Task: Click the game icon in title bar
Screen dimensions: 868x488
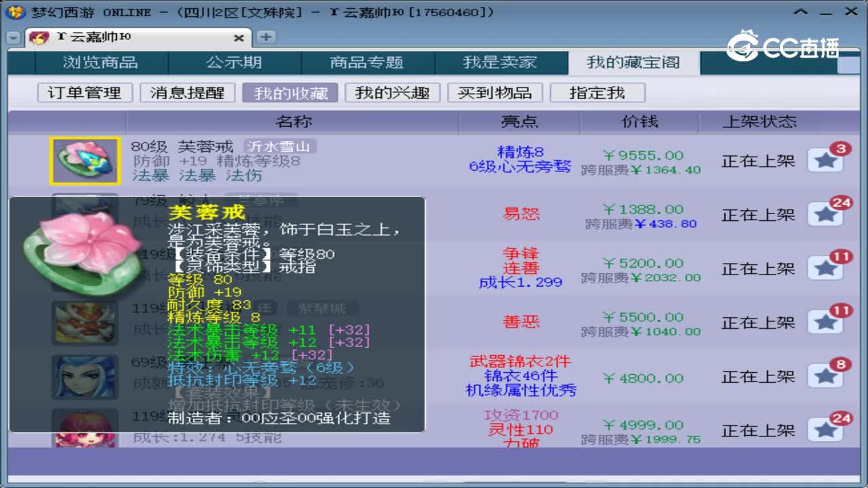Action: (x=16, y=12)
